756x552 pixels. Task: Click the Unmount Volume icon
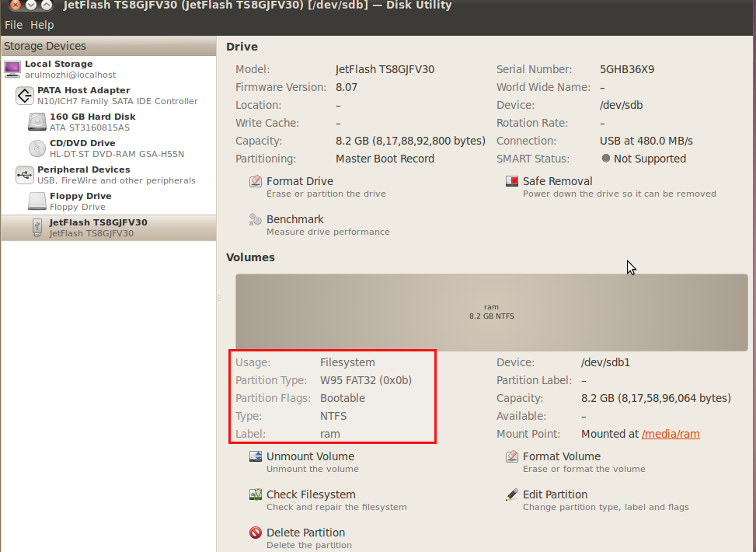pyautogui.click(x=256, y=456)
